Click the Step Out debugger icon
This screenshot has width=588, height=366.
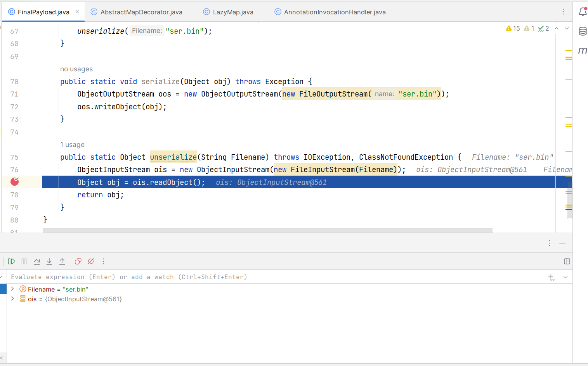62,261
